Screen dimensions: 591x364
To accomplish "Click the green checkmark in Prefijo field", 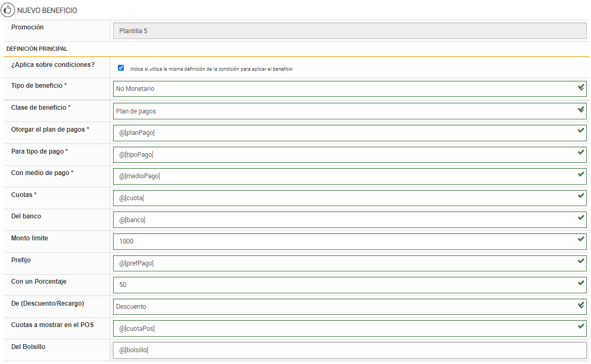I will tap(581, 261).
